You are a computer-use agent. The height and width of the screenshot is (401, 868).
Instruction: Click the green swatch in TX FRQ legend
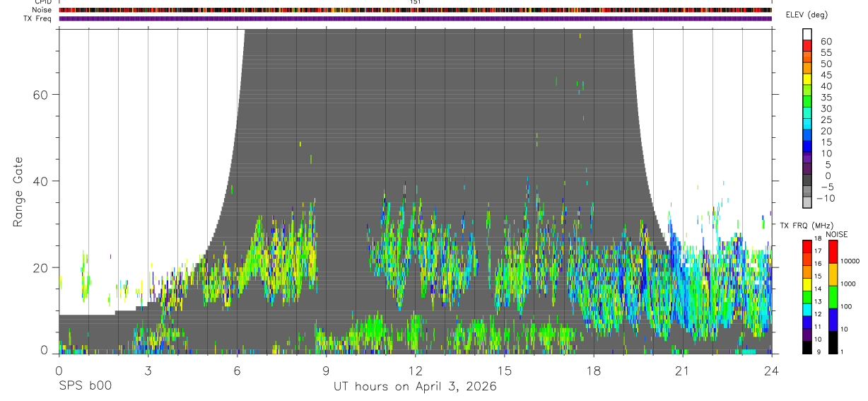pyautogui.click(x=807, y=296)
